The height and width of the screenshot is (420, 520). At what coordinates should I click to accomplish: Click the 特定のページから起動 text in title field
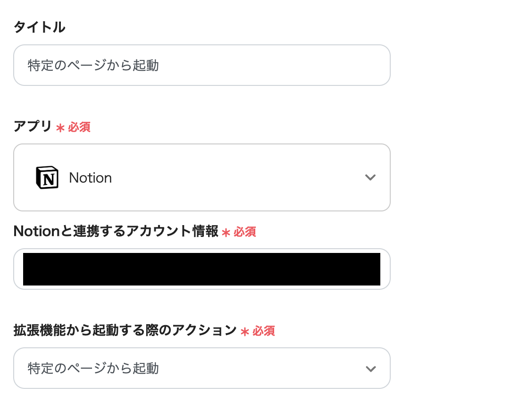tap(93, 65)
